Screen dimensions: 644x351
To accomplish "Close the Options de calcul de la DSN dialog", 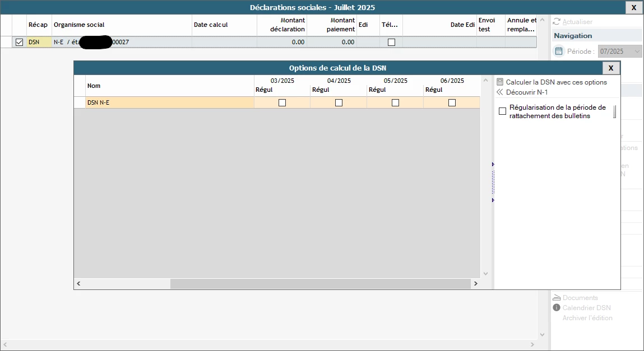I will (x=611, y=68).
